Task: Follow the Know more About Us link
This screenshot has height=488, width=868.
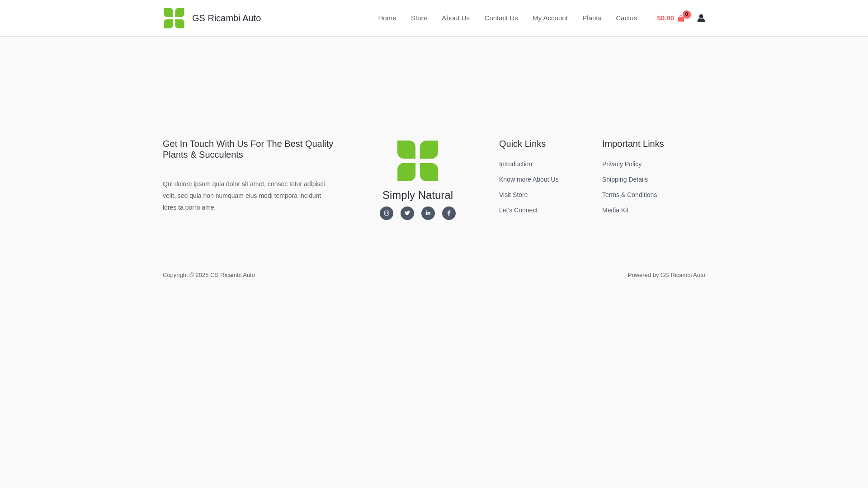Action: point(529,179)
